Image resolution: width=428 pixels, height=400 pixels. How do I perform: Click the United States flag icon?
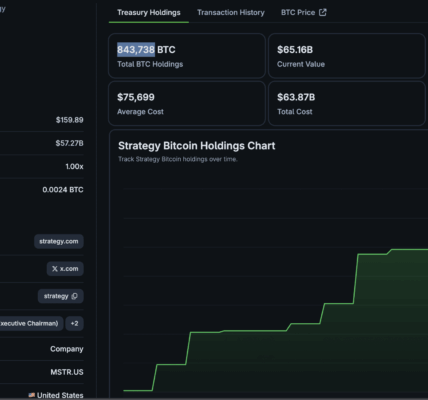pyautogui.click(x=32, y=395)
